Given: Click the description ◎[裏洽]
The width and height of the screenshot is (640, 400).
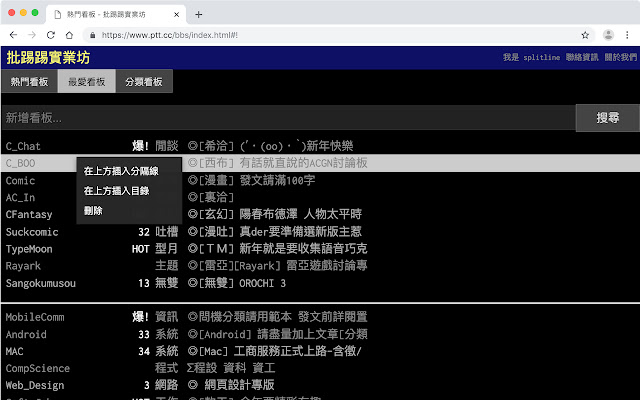Looking at the screenshot, I should (x=211, y=197).
